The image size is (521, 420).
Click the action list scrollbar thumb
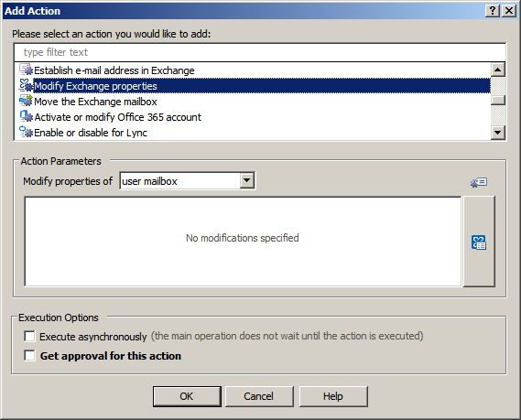pos(498,100)
